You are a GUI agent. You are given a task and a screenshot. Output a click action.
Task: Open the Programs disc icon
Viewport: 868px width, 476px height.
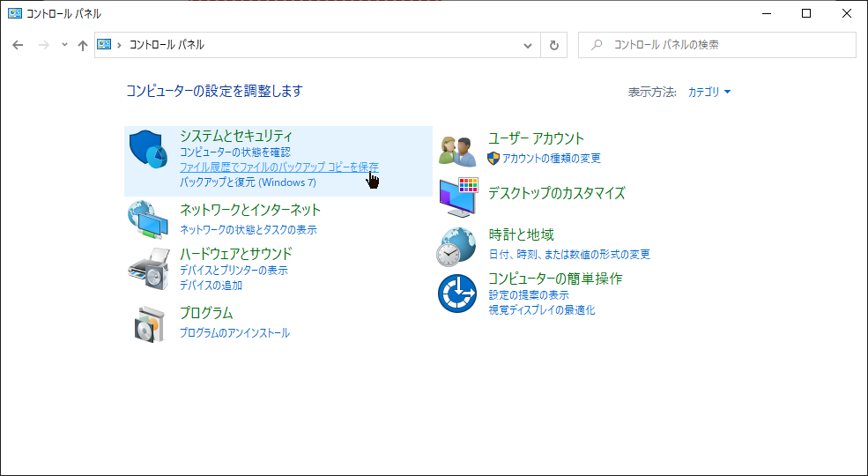[150, 324]
